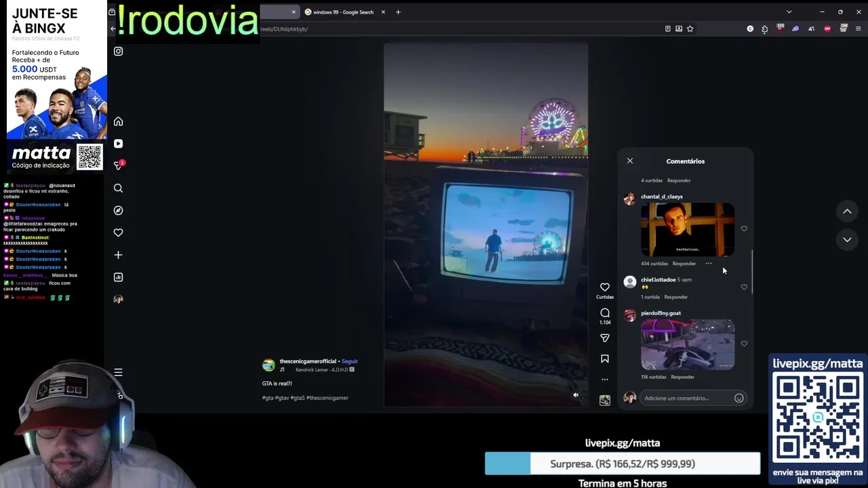Open comments via the speech bubble icon

point(605,312)
